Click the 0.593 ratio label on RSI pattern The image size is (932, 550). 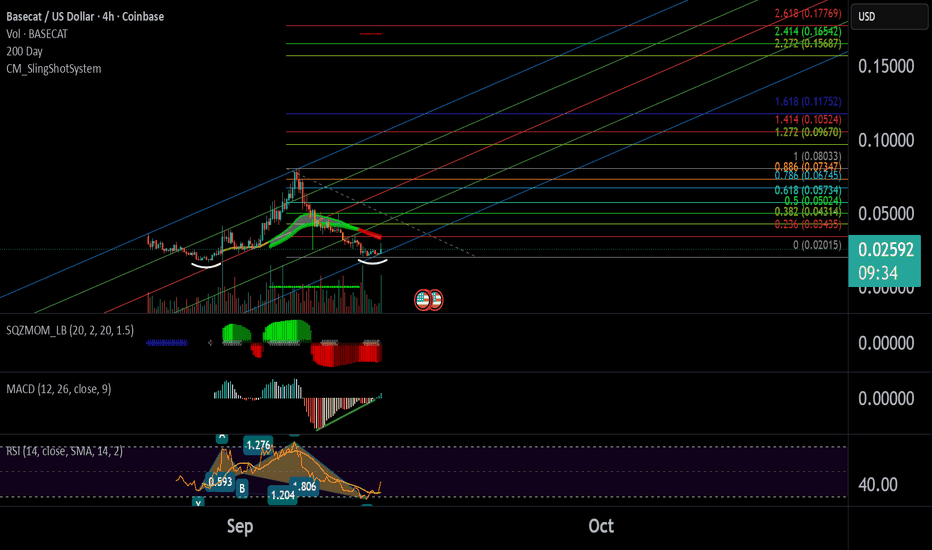[221, 481]
